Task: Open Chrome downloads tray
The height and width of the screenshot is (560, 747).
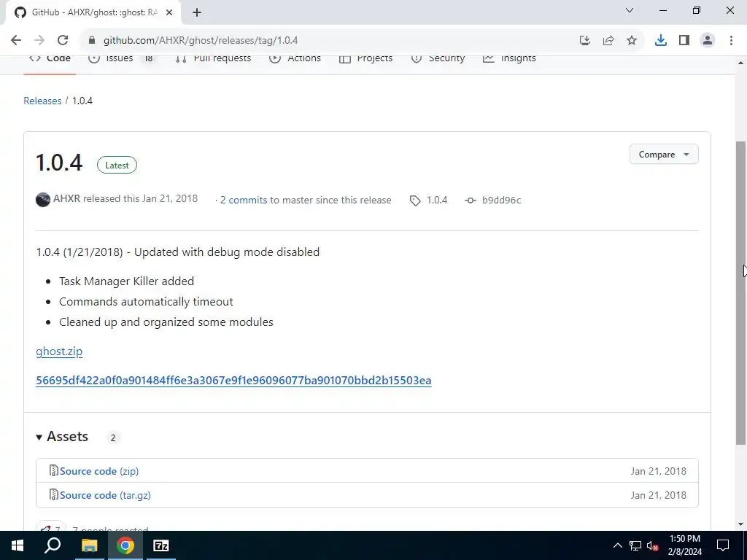Action: pyautogui.click(x=661, y=41)
